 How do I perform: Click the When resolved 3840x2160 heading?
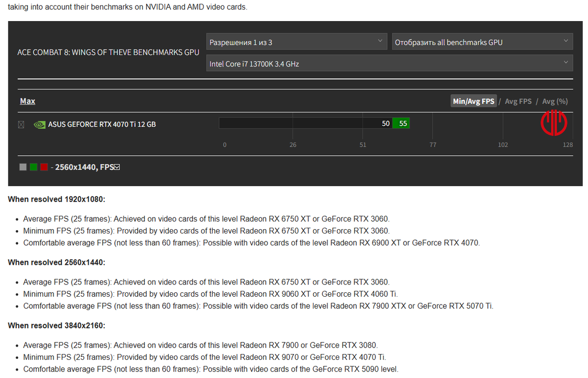tap(57, 326)
